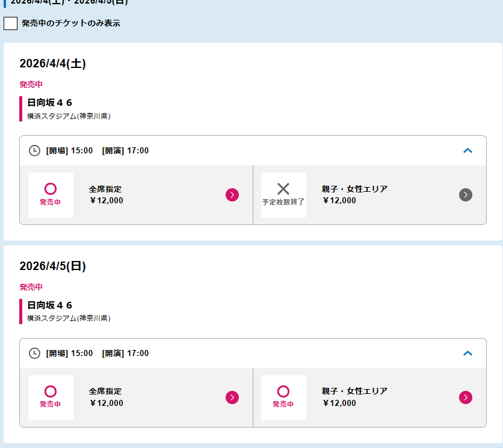Viewport: 503px width, 448px height.
Task: Click pink arrow for 全席指定 on 4/5
Action: [x=232, y=397]
